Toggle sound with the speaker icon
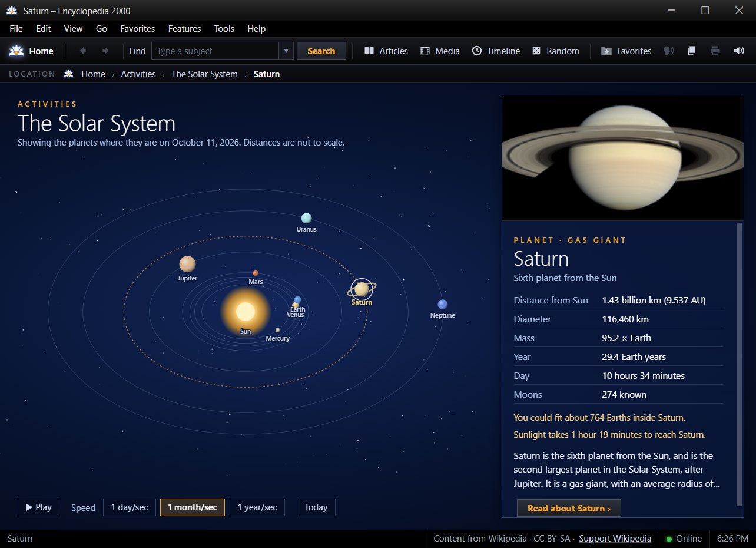The width and height of the screenshot is (756, 548). pyautogui.click(x=739, y=51)
